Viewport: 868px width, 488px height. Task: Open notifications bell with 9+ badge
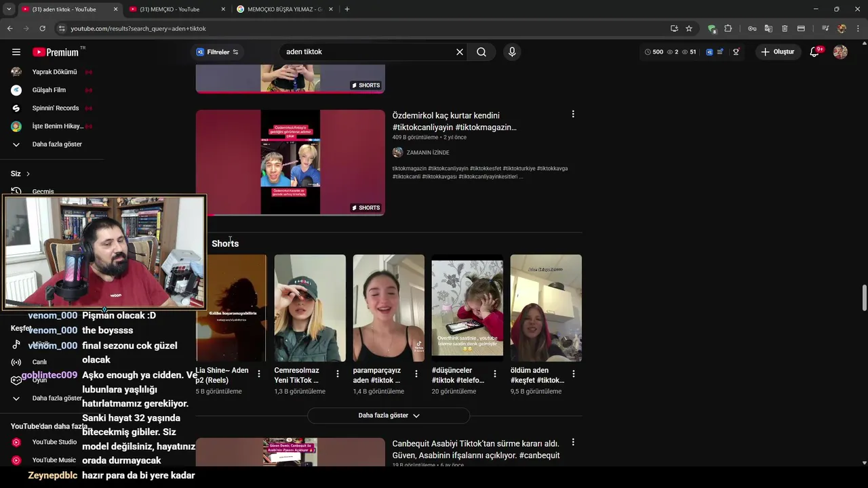[x=815, y=52]
